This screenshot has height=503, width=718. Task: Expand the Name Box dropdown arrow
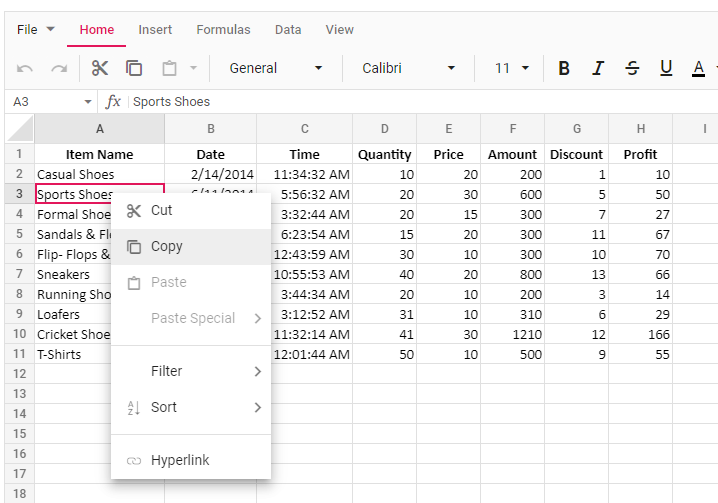[x=88, y=102]
